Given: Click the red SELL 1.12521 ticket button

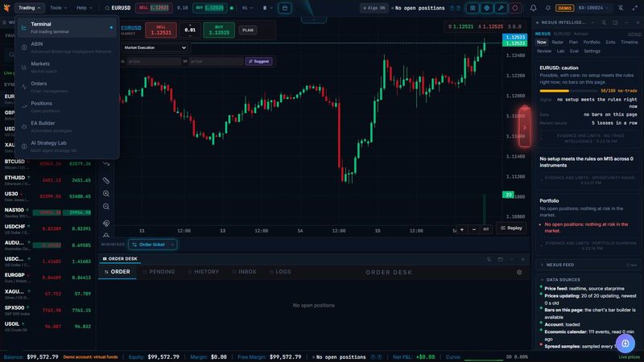Looking at the screenshot, I should click(x=161, y=30).
